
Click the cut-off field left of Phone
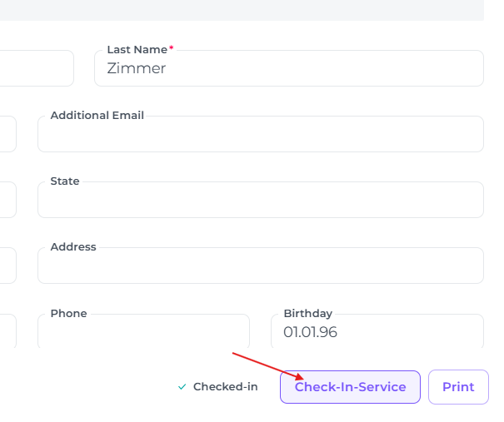click(x=7, y=331)
